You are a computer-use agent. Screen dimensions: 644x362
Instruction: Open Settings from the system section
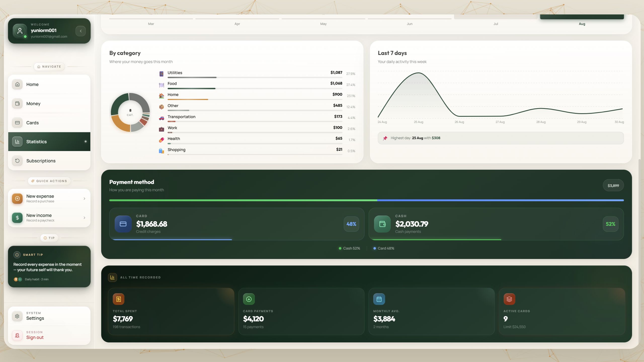click(49, 316)
